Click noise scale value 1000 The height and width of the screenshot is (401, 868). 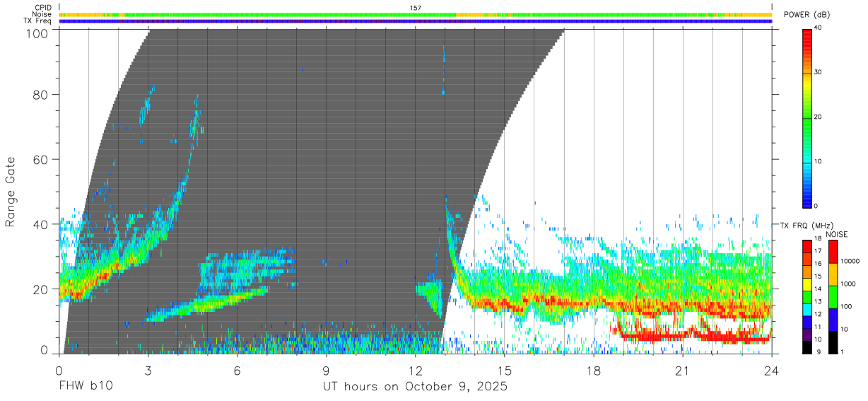[848, 284]
